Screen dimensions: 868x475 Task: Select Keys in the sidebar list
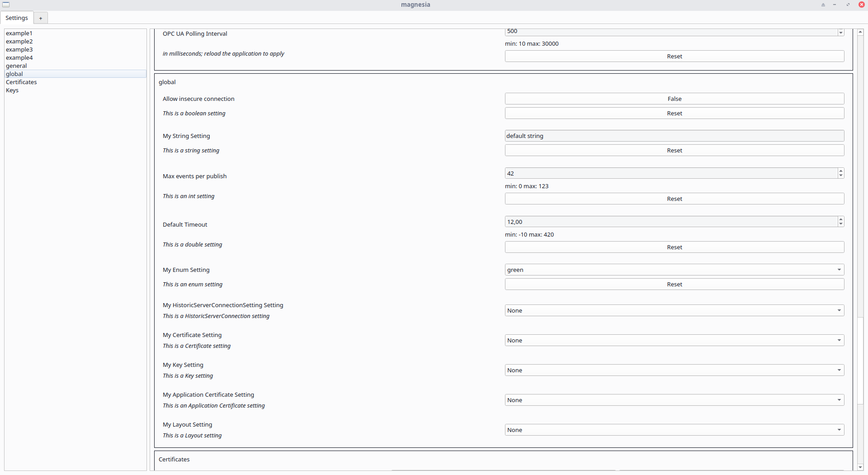coord(12,90)
